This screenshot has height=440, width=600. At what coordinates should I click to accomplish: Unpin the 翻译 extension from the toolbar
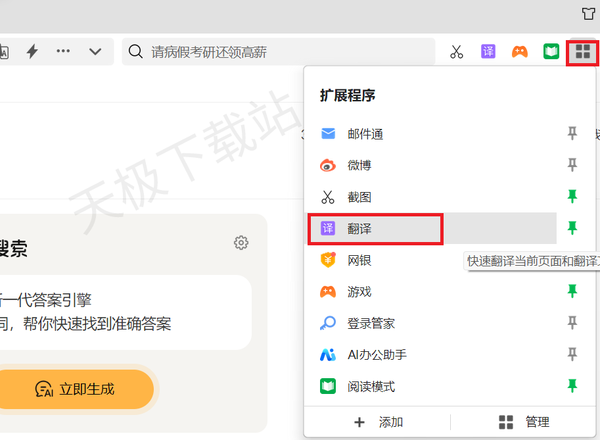[x=572, y=228]
